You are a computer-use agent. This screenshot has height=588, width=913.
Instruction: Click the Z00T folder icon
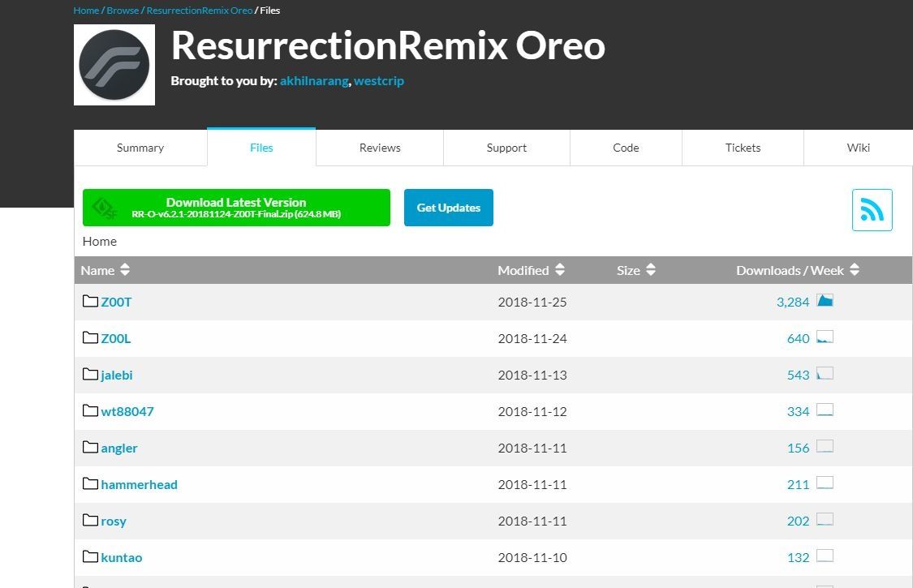pos(90,301)
